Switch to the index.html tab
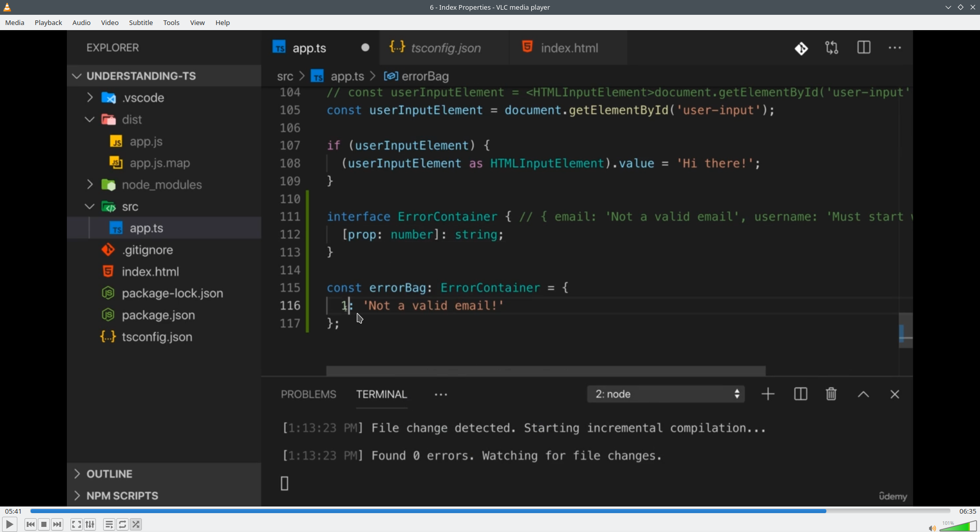This screenshot has width=980, height=532. click(x=569, y=48)
